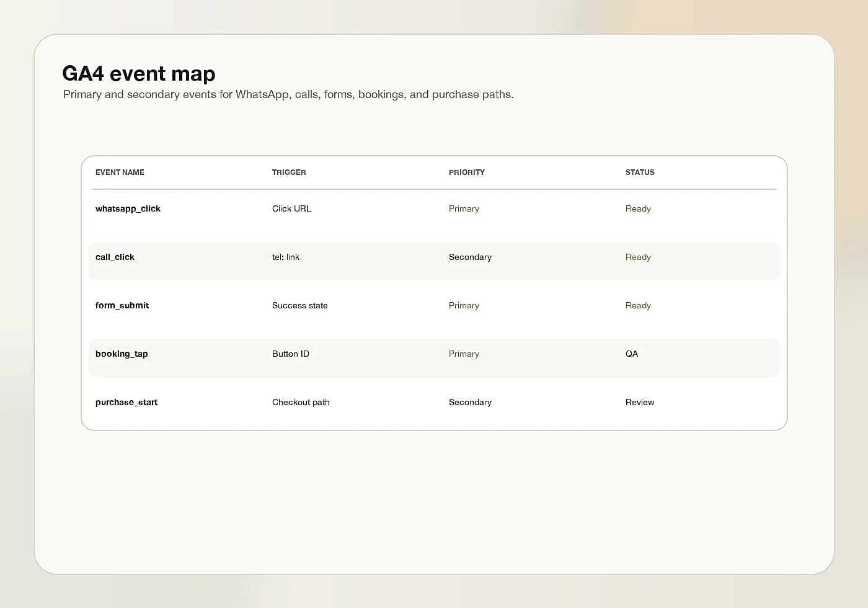Click Ready status in form_submit row
Screen dimensions: 868x608
click(638, 305)
